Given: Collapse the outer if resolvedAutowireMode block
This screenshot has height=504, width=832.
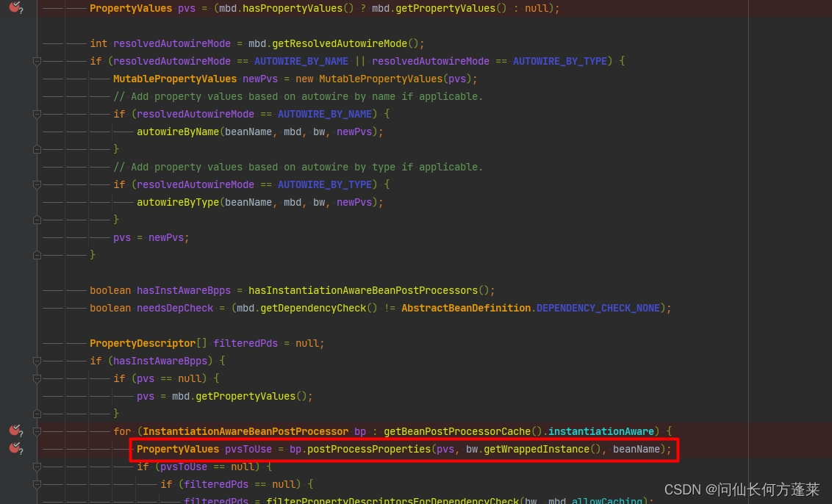Looking at the screenshot, I should click(x=37, y=62).
